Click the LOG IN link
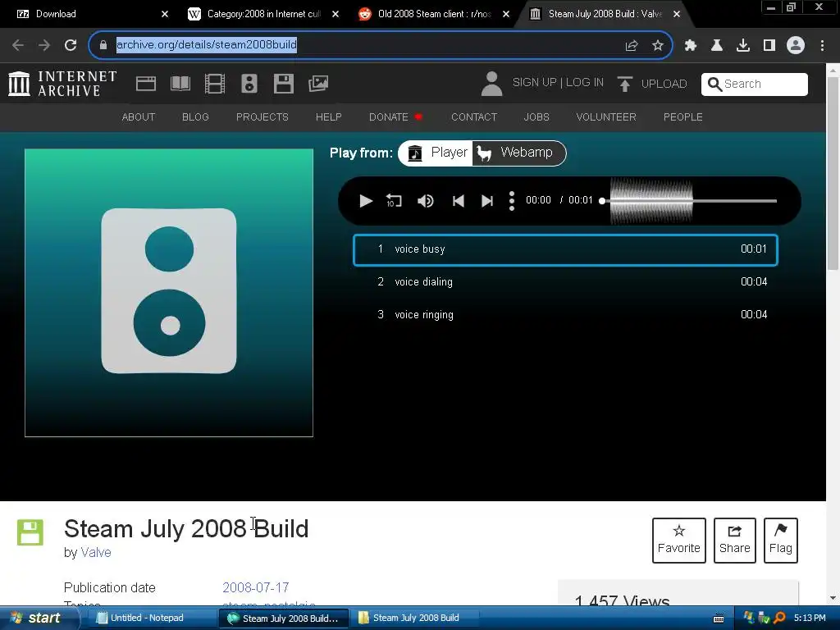This screenshot has height=630, width=840. pyautogui.click(x=584, y=83)
